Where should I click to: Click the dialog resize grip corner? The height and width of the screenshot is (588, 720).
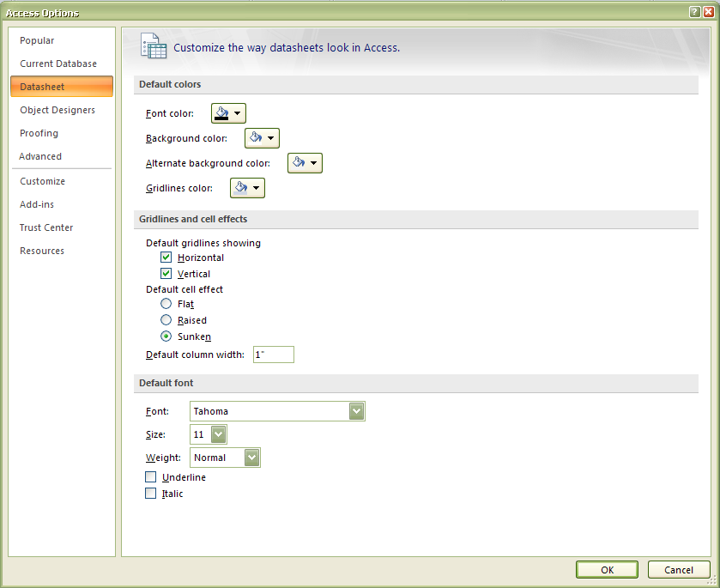(712, 580)
